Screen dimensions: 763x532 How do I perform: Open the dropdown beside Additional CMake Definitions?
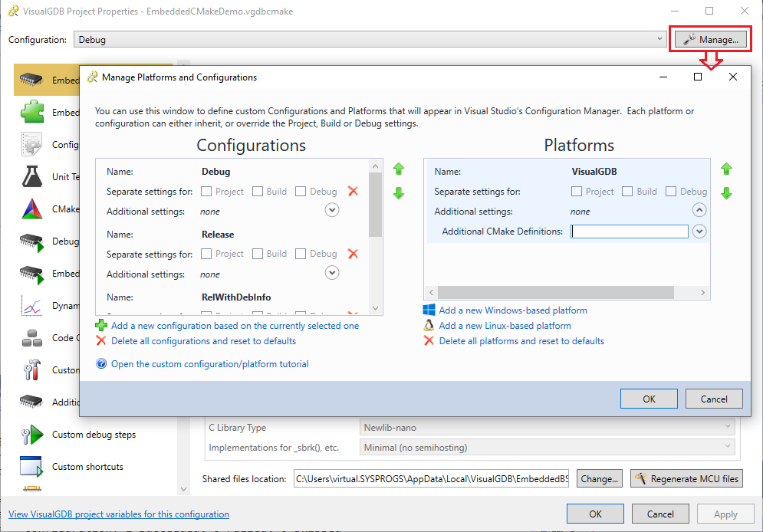coord(699,232)
